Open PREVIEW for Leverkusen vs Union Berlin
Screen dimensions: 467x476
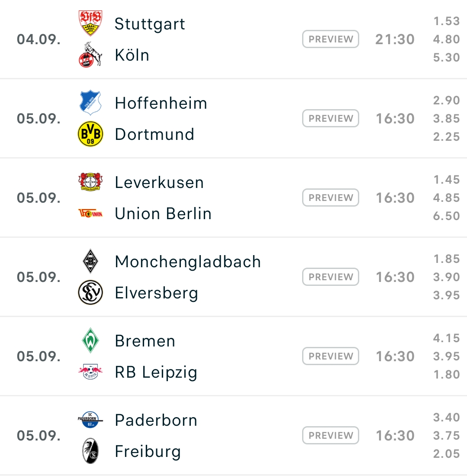coord(331,198)
